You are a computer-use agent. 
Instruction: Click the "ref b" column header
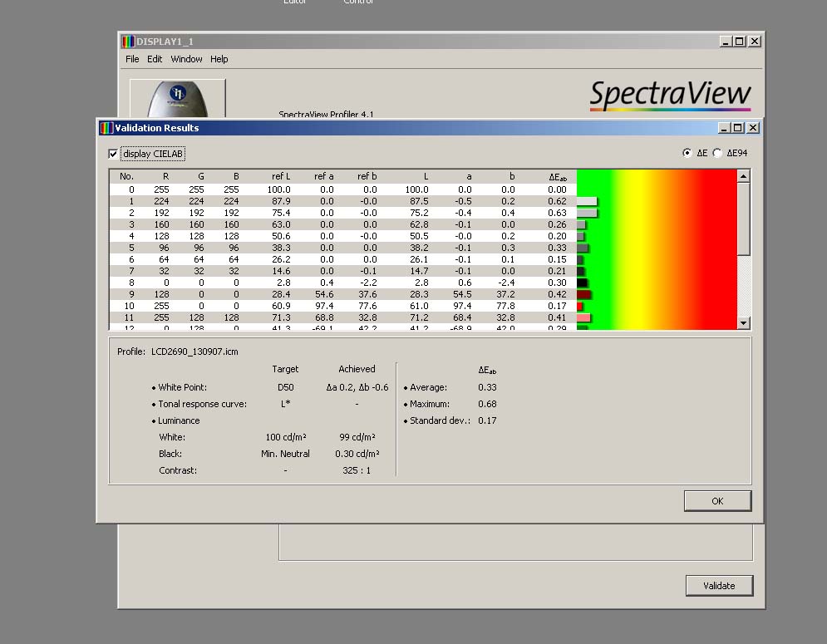(367, 176)
